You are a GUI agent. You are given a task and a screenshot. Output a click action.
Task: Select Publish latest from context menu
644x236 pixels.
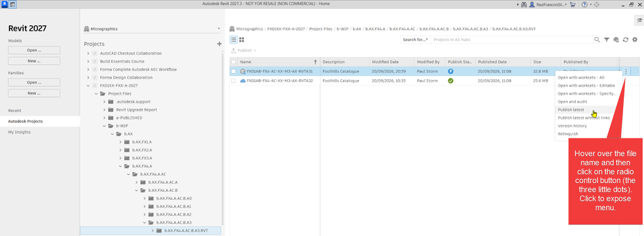click(x=571, y=110)
